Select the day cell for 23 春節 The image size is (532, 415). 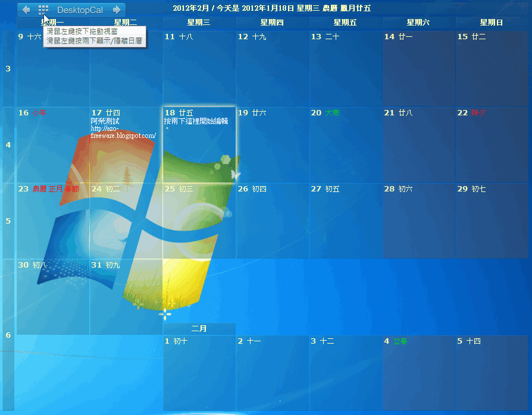(x=53, y=221)
